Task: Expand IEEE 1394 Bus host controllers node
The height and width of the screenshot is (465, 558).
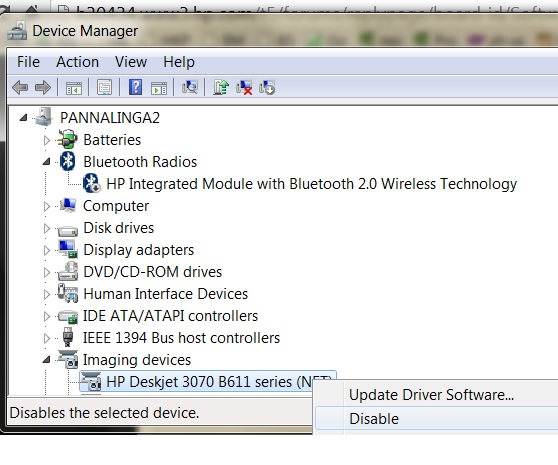Action: pos(47,338)
